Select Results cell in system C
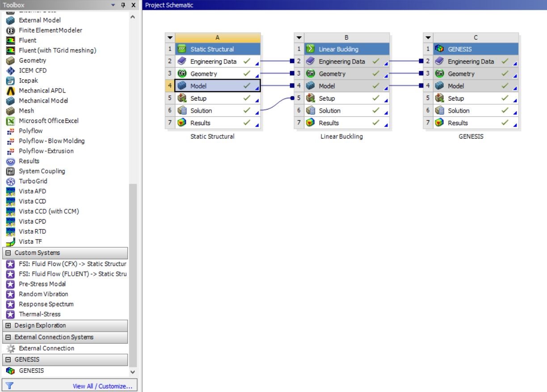Viewport: 547px width, 392px height. pos(476,123)
